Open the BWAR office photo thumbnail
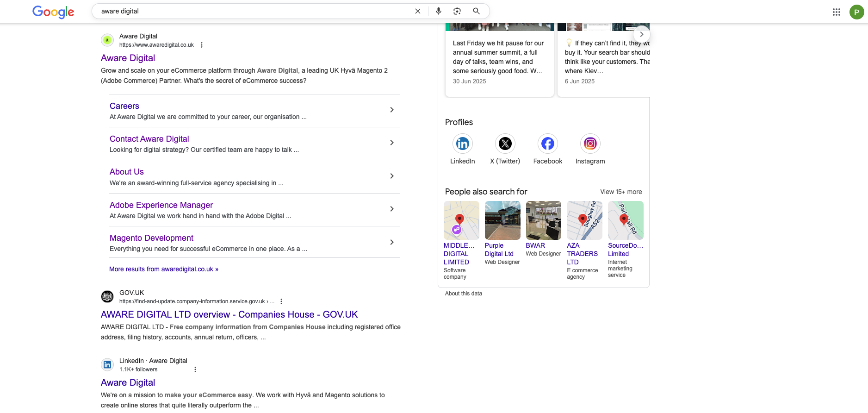 tap(544, 220)
